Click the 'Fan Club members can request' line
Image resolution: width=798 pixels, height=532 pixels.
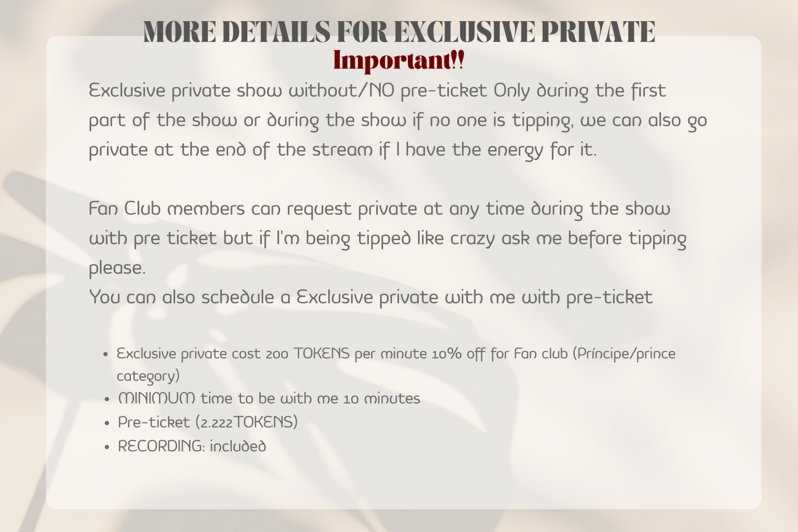coord(379,209)
